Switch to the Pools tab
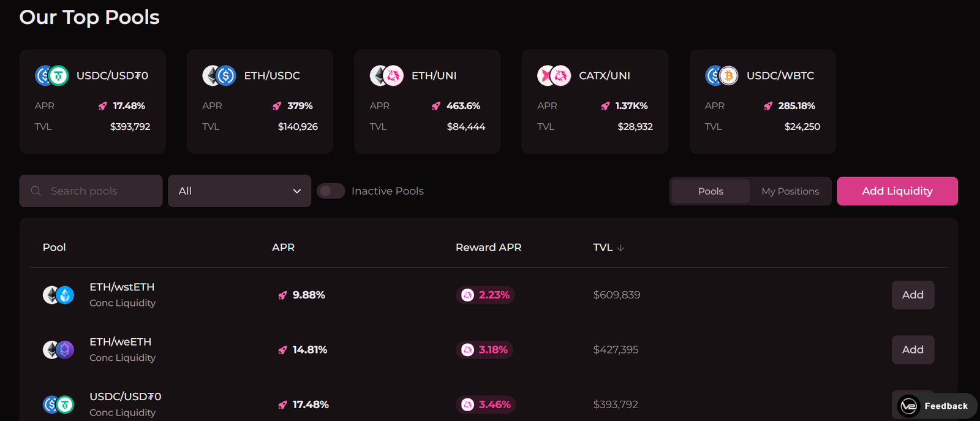Image resolution: width=980 pixels, height=421 pixels. [710, 191]
